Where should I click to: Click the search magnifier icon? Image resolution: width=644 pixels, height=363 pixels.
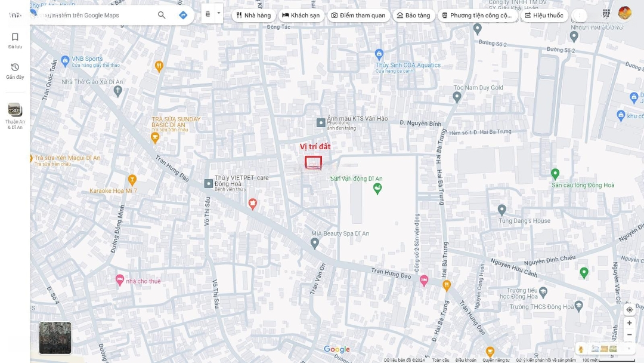pyautogui.click(x=162, y=15)
